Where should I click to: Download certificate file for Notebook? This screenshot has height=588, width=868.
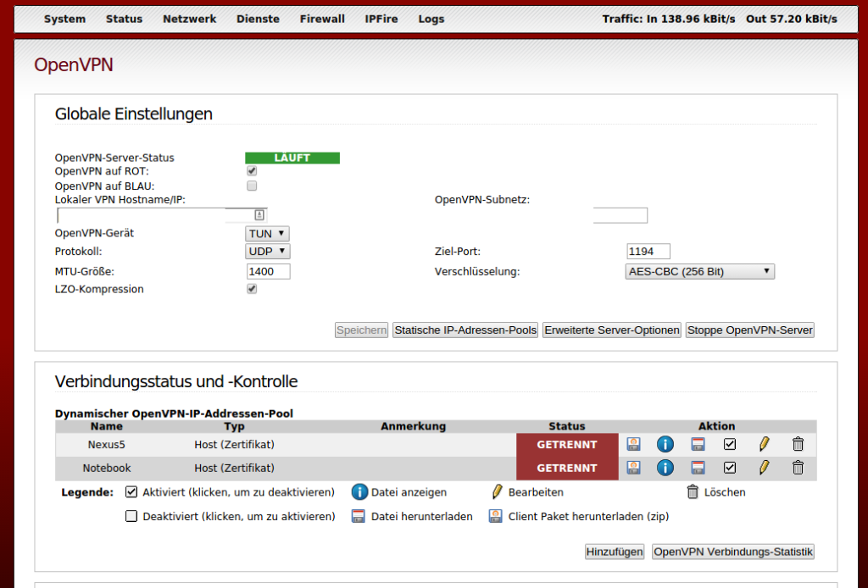tap(698, 468)
